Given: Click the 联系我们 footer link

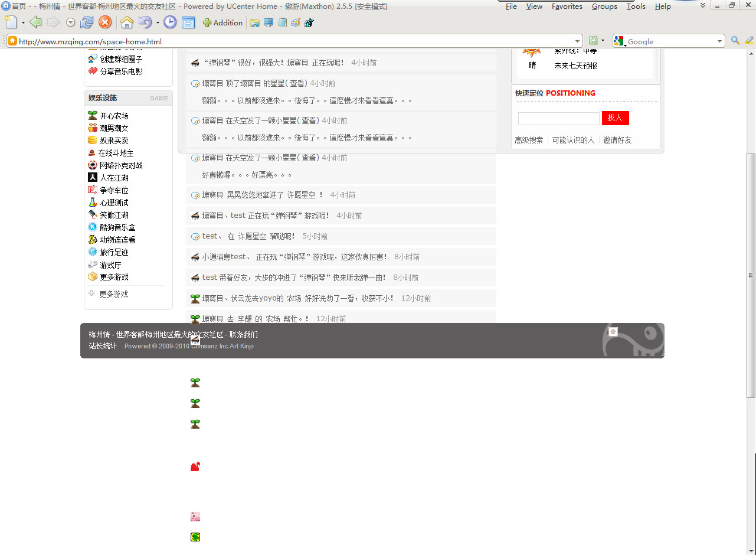Looking at the screenshot, I should (x=244, y=335).
